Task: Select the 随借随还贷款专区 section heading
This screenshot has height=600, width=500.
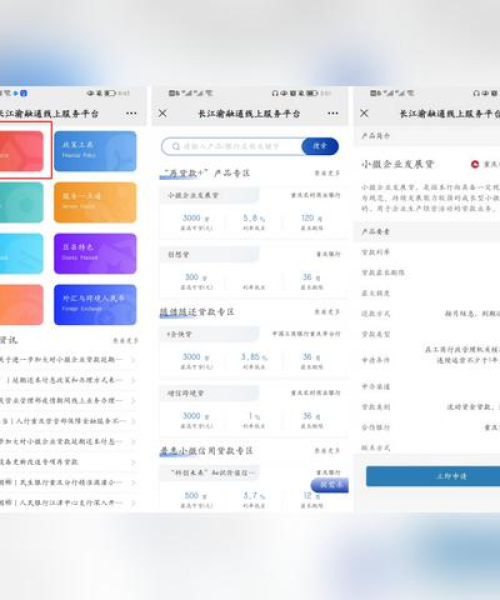Action: 197,312
